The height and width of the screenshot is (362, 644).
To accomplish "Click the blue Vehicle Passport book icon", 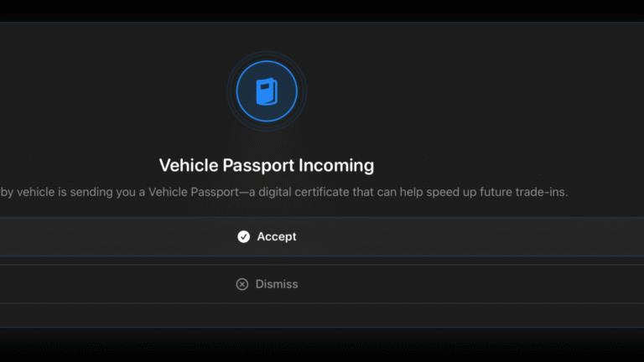I will click(x=267, y=91).
